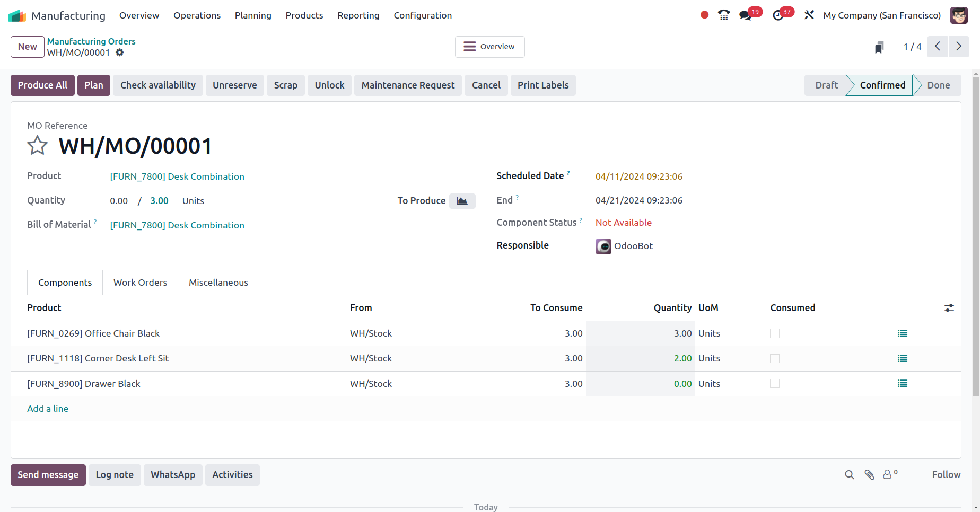Open the optional columns selector on the components table
The width and height of the screenshot is (980, 512).
pyautogui.click(x=949, y=308)
